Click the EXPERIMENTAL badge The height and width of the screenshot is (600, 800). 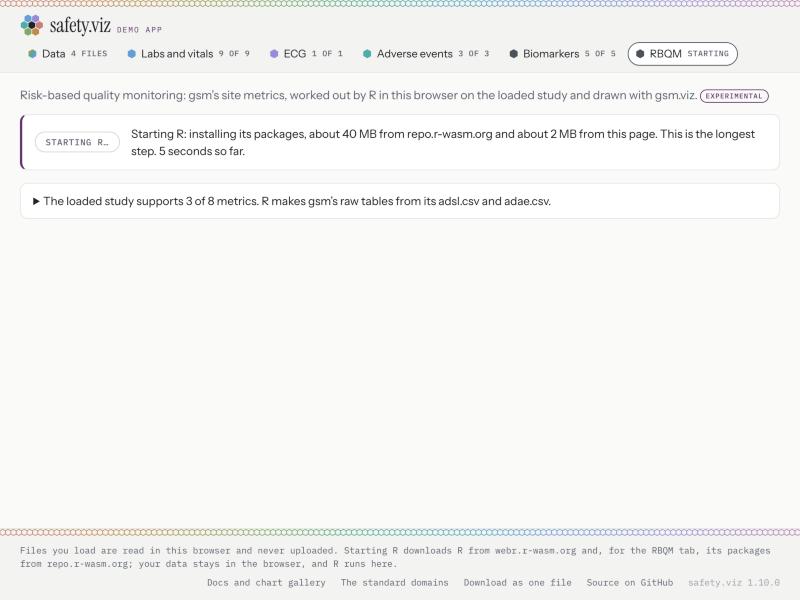coord(734,96)
